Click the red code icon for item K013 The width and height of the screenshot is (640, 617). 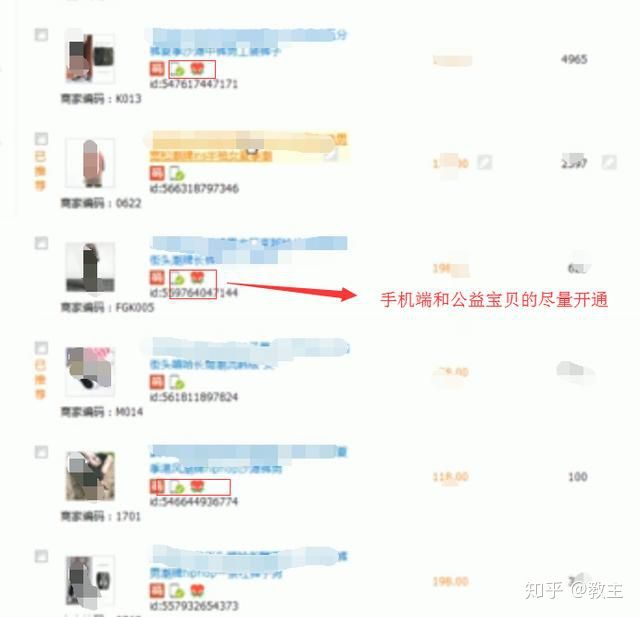[x=157, y=69]
